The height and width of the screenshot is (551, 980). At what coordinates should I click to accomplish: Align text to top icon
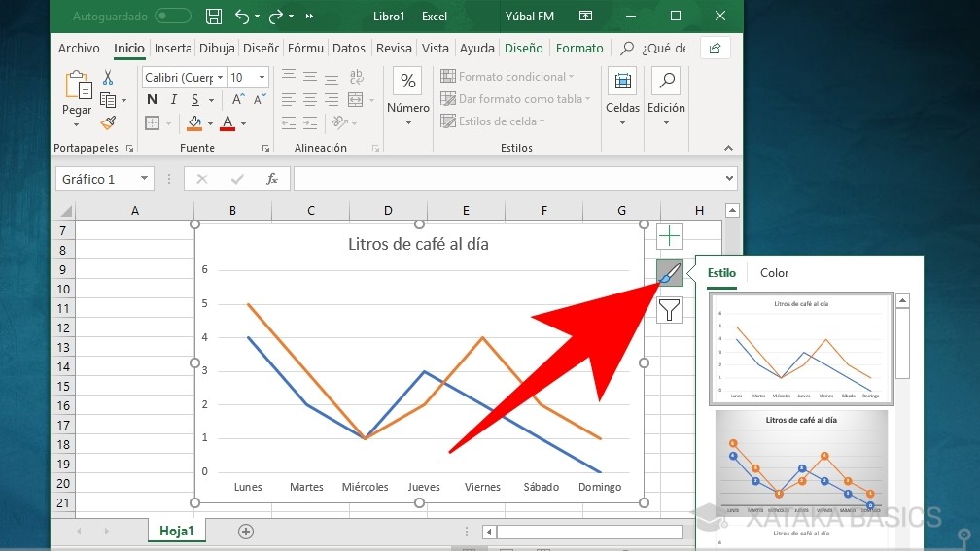[289, 77]
